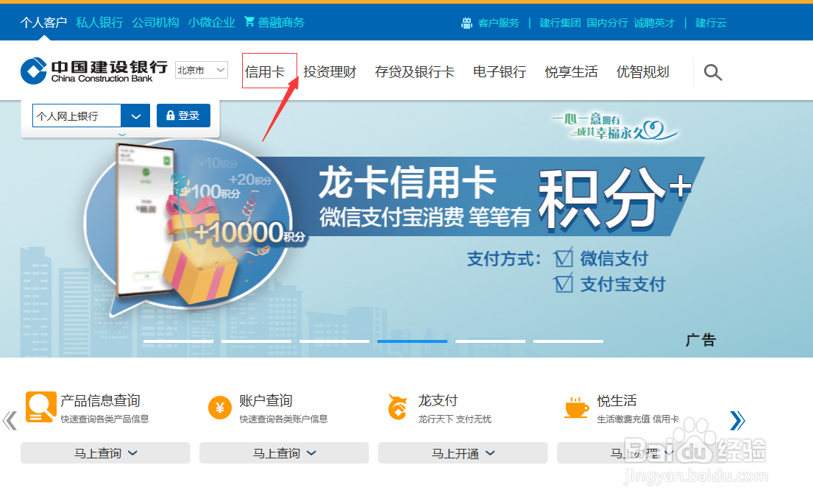The height and width of the screenshot is (504, 813).
Task: Click the 产品信息查询 heading
Action: tap(101, 400)
